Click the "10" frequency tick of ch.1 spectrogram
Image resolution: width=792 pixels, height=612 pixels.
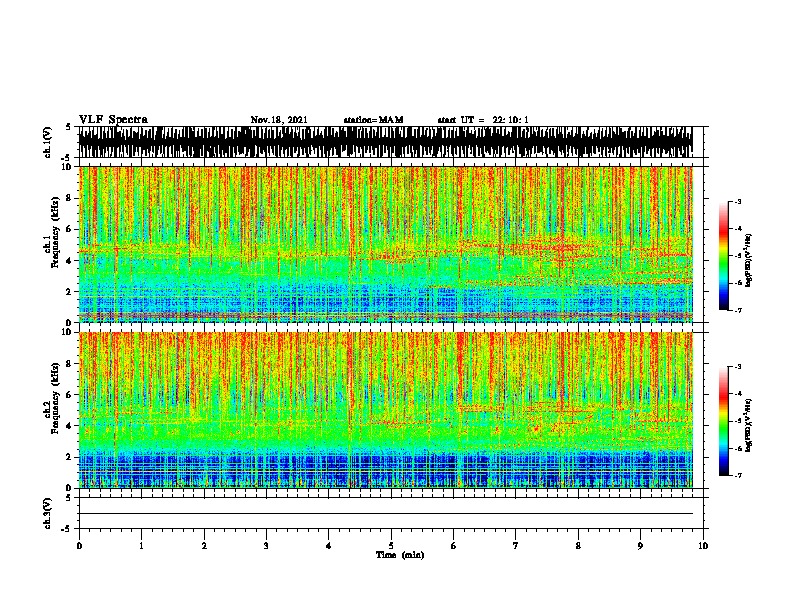pos(68,167)
